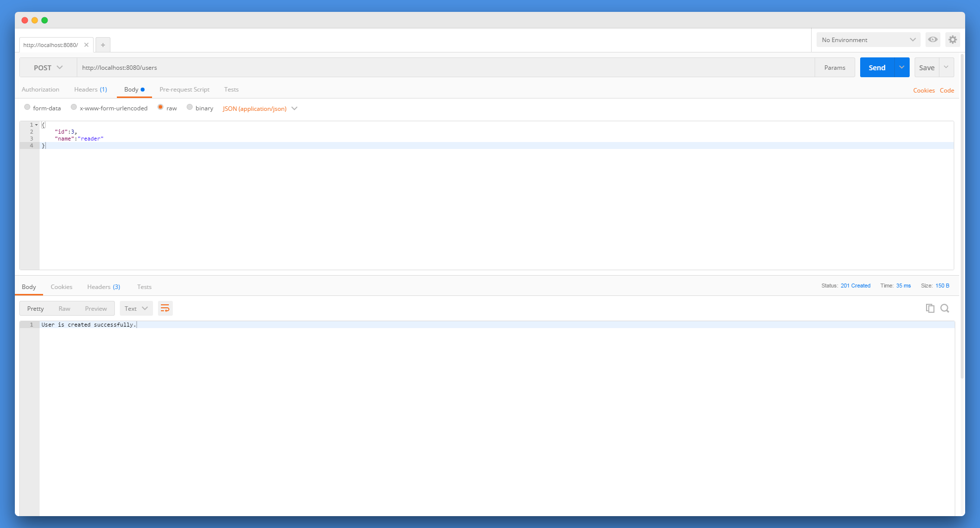Switch to response Body tab
The width and height of the screenshot is (980, 528).
pyautogui.click(x=29, y=287)
